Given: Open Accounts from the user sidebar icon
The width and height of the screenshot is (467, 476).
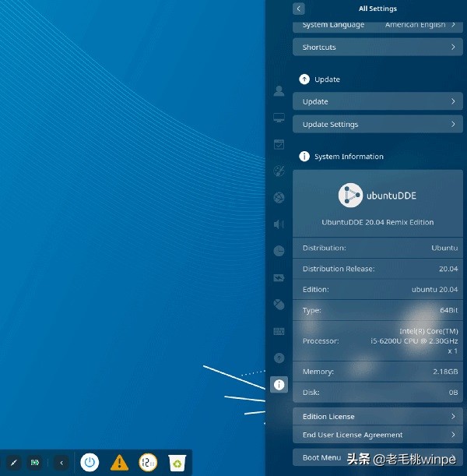Looking at the screenshot, I should [x=279, y=91].
